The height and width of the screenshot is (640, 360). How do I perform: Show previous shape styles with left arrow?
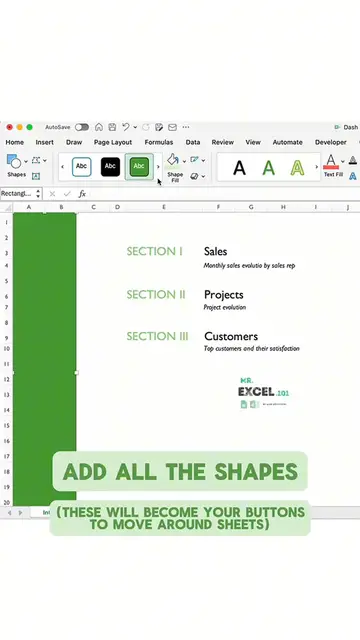(62, 167)
